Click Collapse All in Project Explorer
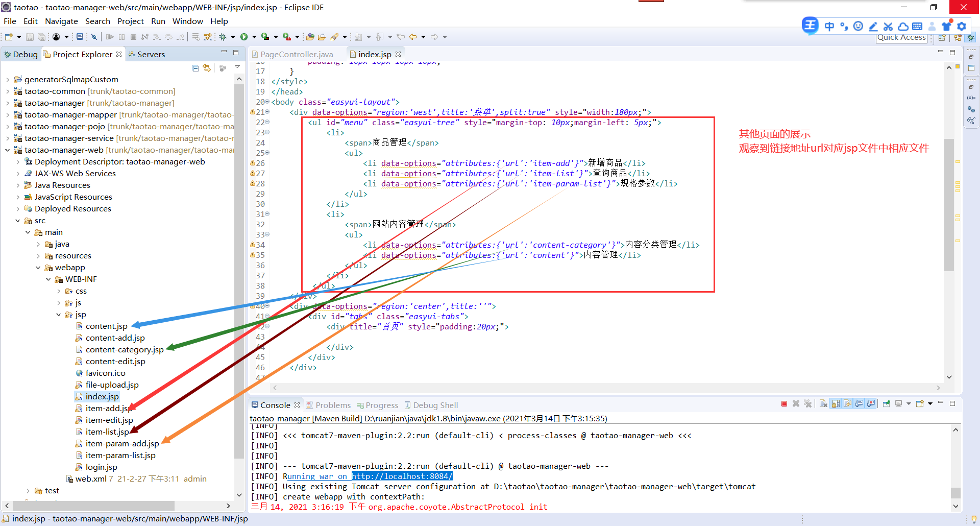Image resolution: width=980 pixels, height=526 pixels. tap(195, 68)
